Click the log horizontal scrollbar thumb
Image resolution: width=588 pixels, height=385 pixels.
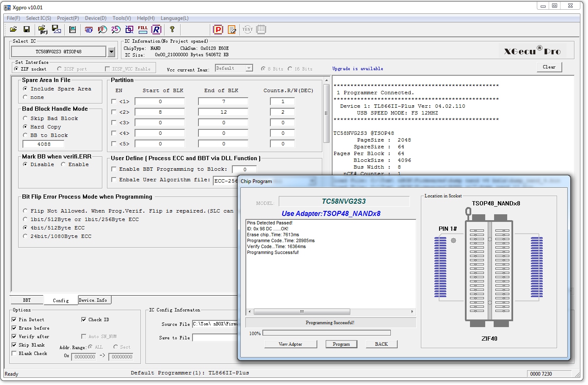click(x=302, y=311)
